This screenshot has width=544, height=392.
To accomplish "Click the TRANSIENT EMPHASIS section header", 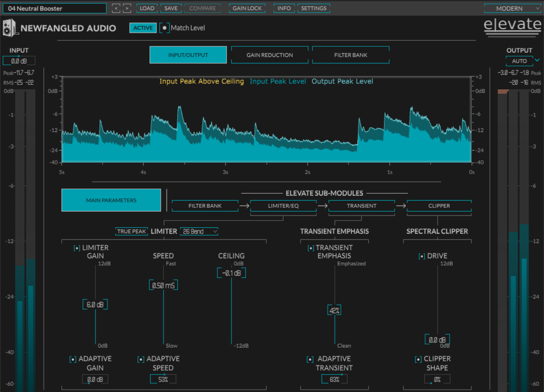I will pos(334,231).
